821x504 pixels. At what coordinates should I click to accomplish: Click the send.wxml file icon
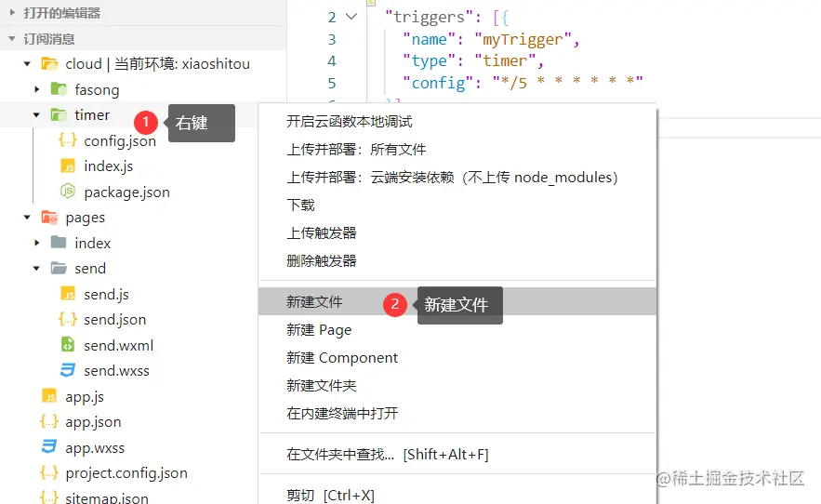pos(68,345)
